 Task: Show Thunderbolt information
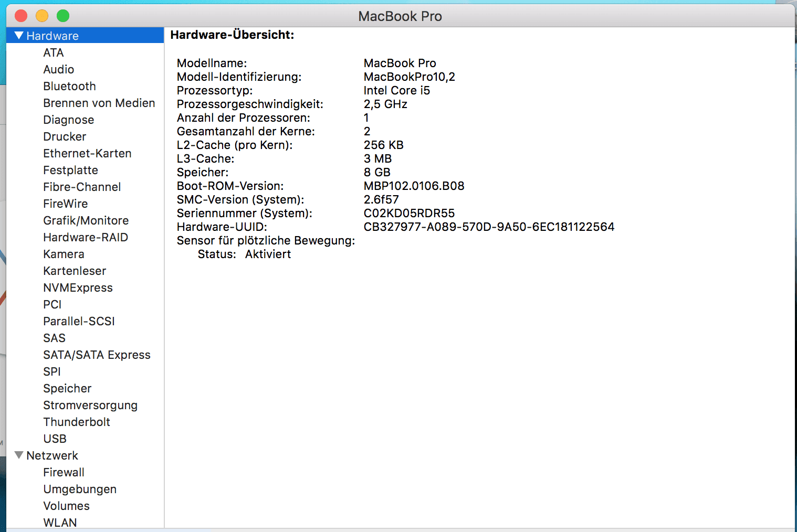(x=77, y=422)
